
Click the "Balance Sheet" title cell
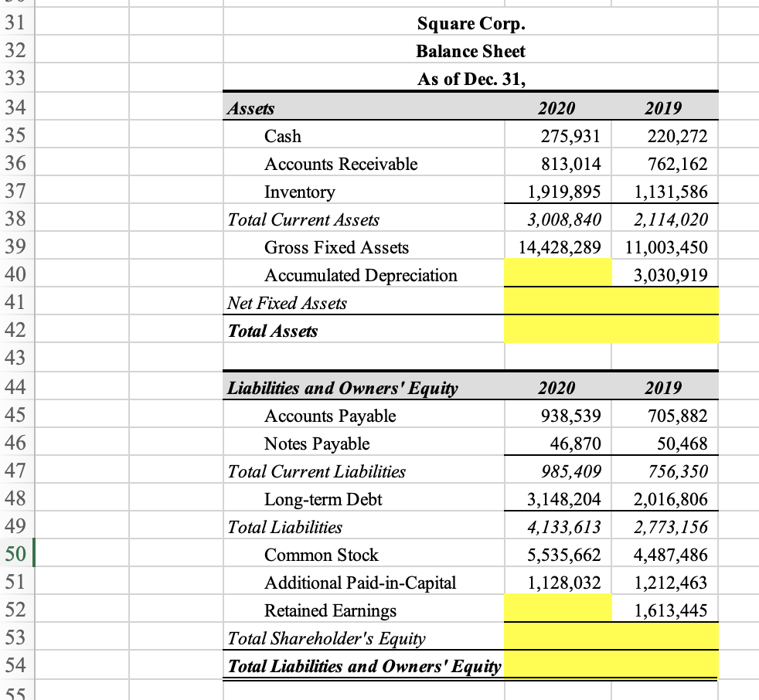(471, 51)
